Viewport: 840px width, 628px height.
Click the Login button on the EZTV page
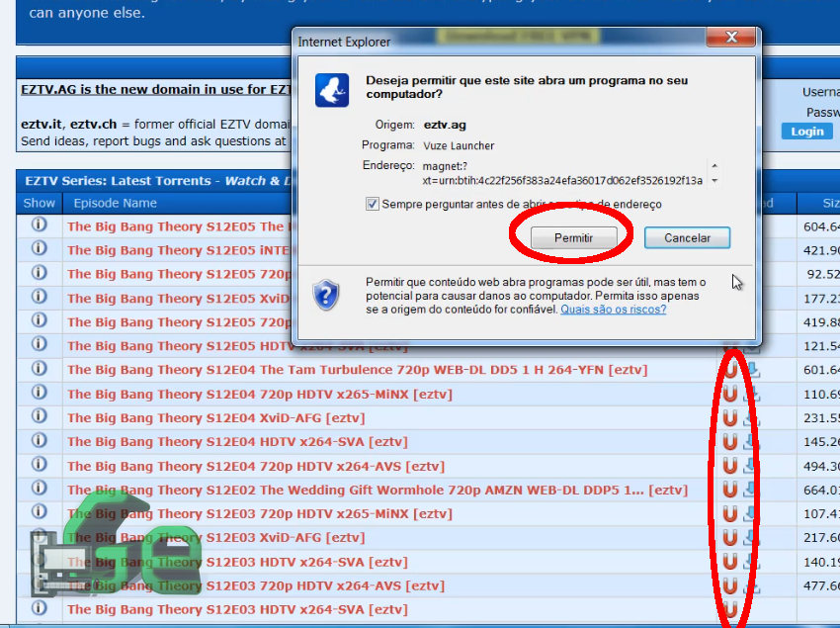[x=807, y=132]
